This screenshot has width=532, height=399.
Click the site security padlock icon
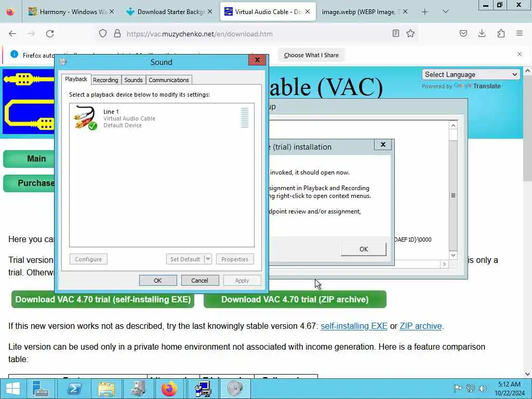click(x=117, y=34)
